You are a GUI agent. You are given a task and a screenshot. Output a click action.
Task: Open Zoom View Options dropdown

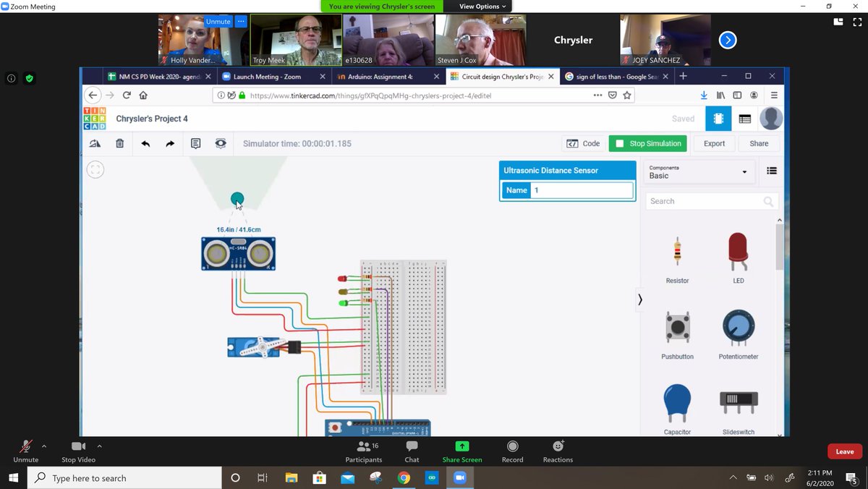point(482,7)
